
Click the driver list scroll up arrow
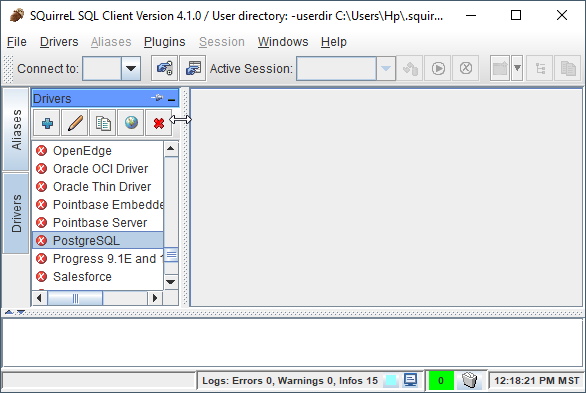171,149
